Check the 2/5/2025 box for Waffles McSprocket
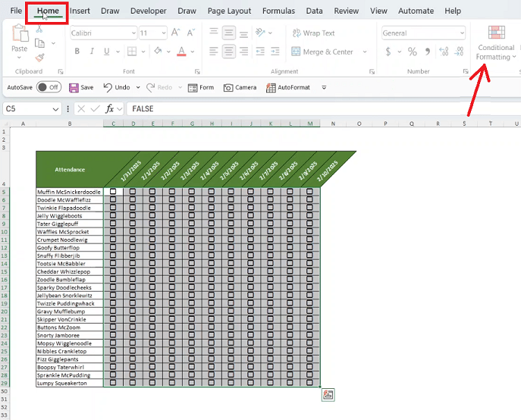The image size is (521, 420). point(212,231)
